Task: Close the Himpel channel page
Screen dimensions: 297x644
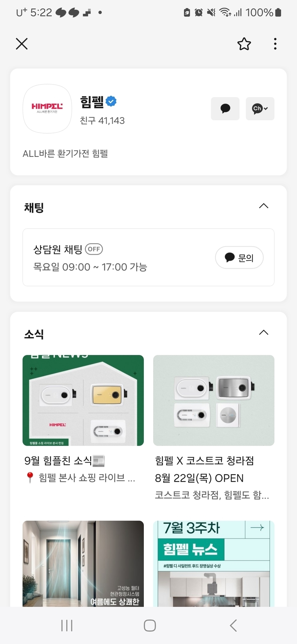Action: click(x=22, y=44)
